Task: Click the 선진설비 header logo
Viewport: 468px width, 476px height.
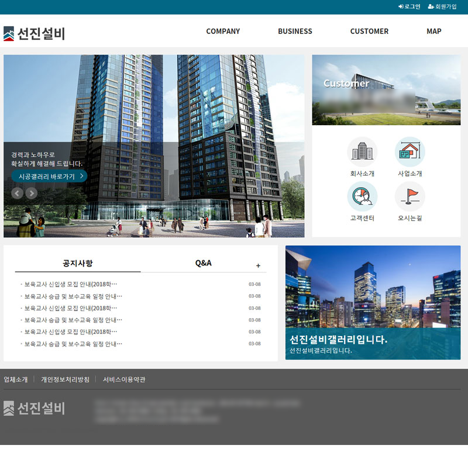Action: click(x=34, y=34)
